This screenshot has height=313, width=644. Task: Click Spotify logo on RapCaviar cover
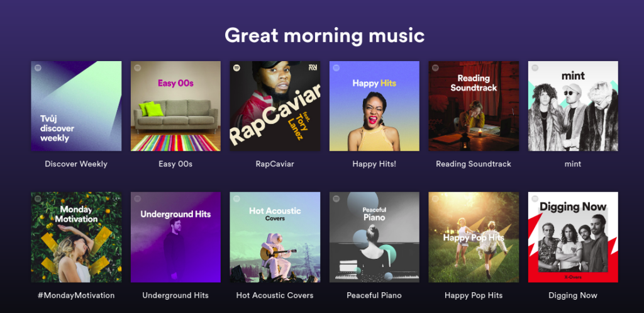click(x=236, y=68)
